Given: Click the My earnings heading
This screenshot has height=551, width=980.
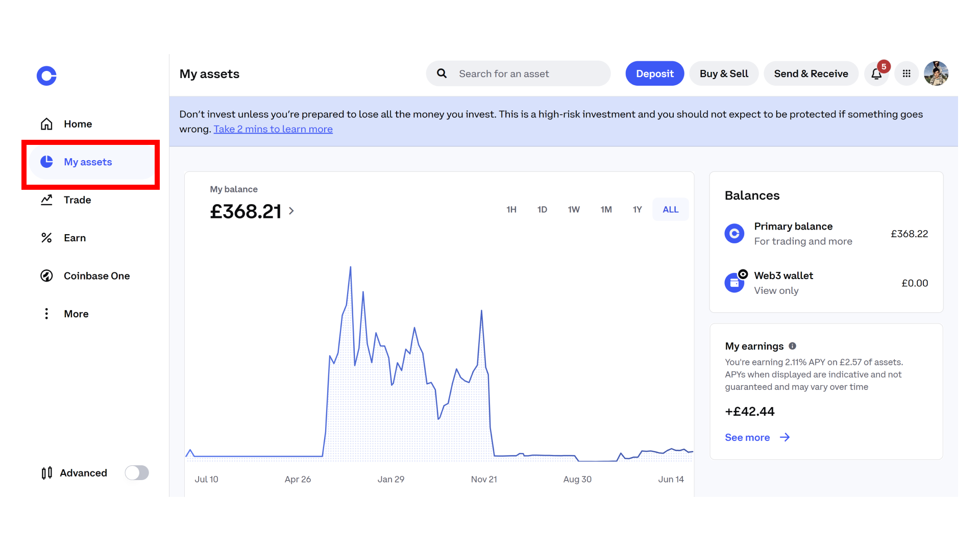Looking at the screenshot, I should coord(754,346).
